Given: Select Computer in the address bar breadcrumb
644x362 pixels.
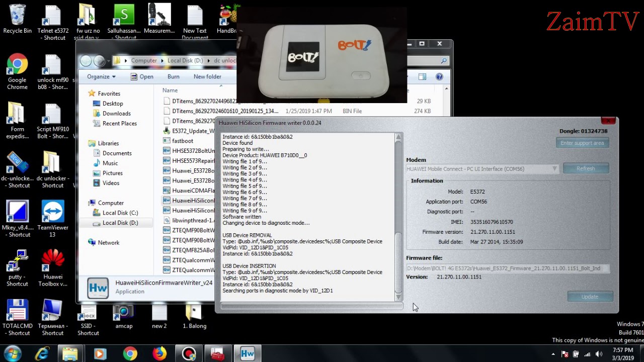Looking at the screenshot, I should [144, 60].
